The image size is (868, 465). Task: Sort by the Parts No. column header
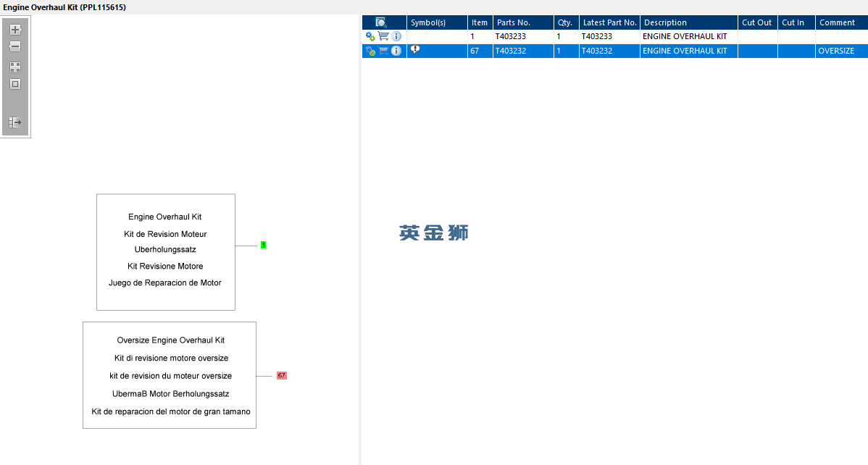point(523,22)
